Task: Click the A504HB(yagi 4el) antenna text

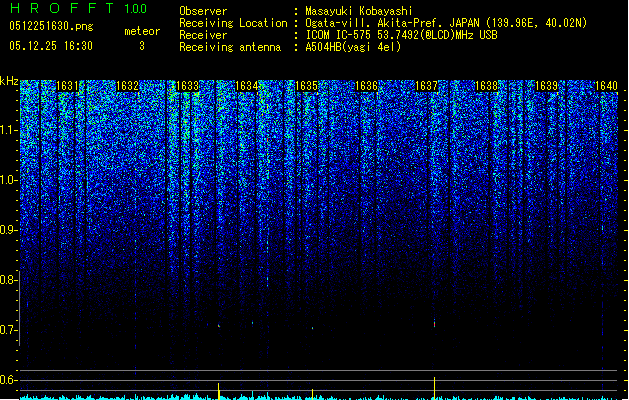Action: [x=353, y=47]
